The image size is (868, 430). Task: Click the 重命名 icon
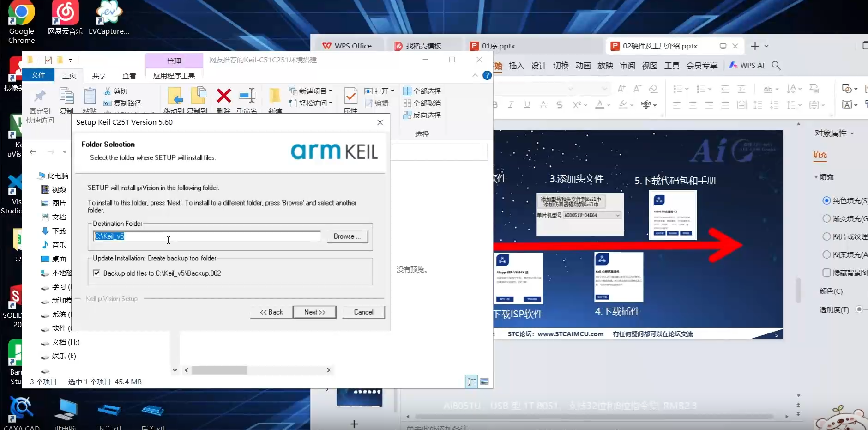[247, 96]
